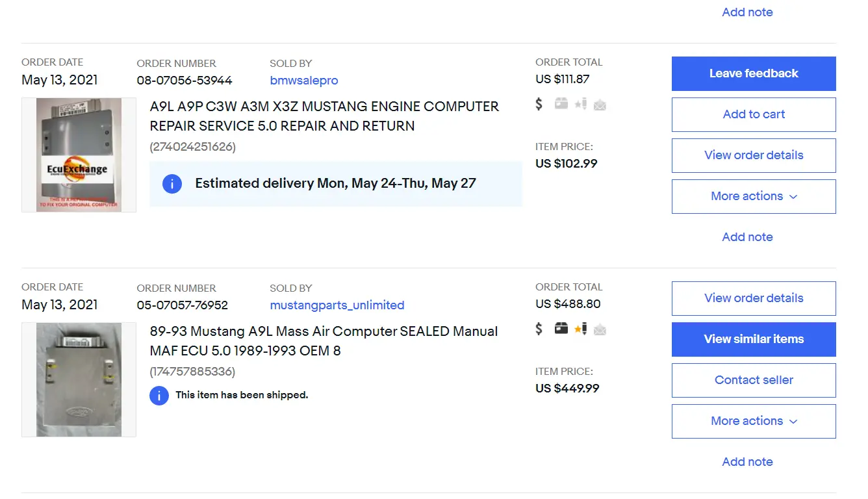Click paid dollar icon for bmwsalepro order
Viewport: 868px width, 499px height.
click(539, 104)
